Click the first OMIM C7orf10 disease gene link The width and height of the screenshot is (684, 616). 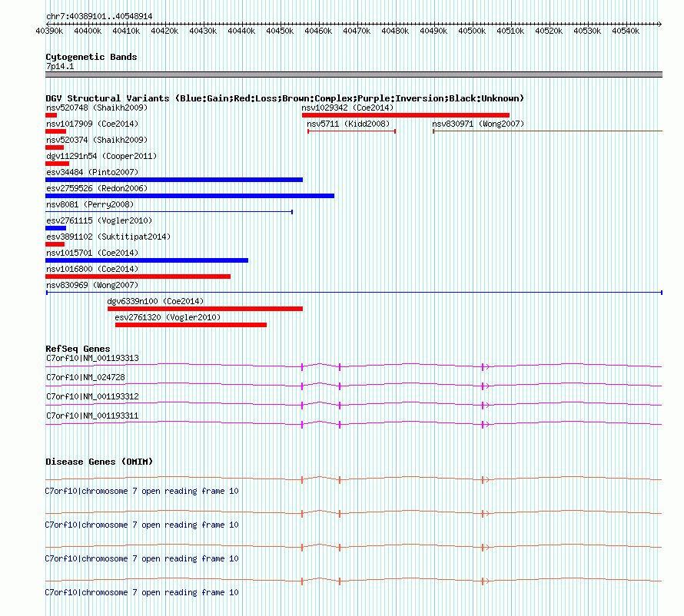coord(141,492)
